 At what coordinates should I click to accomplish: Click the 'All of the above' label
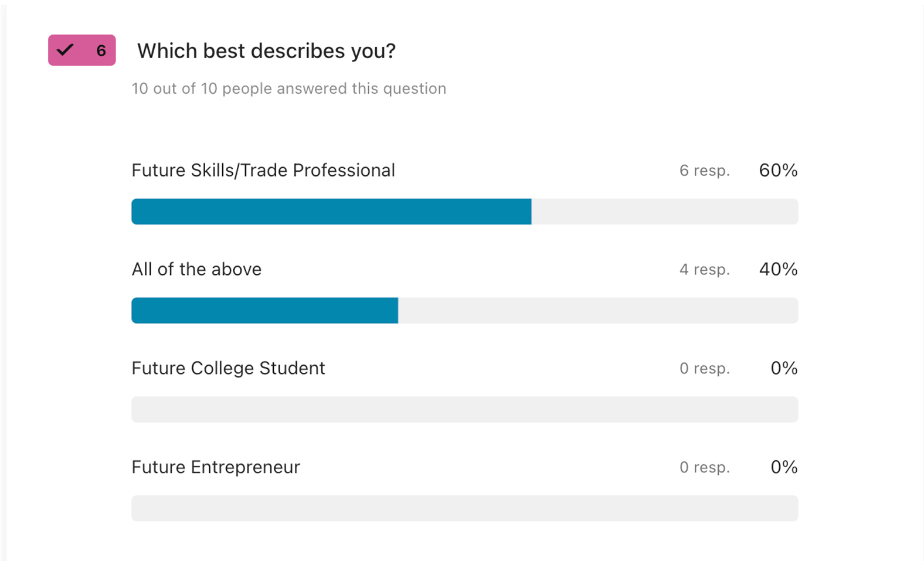coord(196,269)
